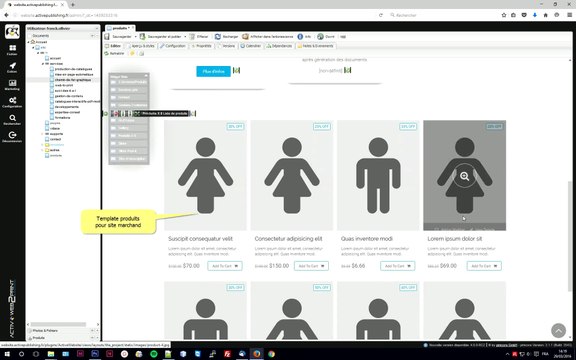Select the produits document tab
This screenshot has width=576, height=360.
[x=120, y=28]
